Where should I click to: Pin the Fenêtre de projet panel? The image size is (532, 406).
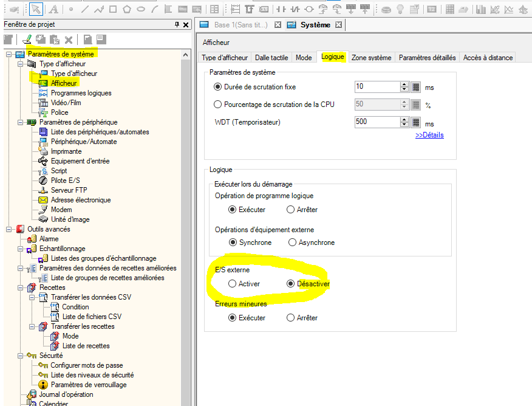click(177, 25)
